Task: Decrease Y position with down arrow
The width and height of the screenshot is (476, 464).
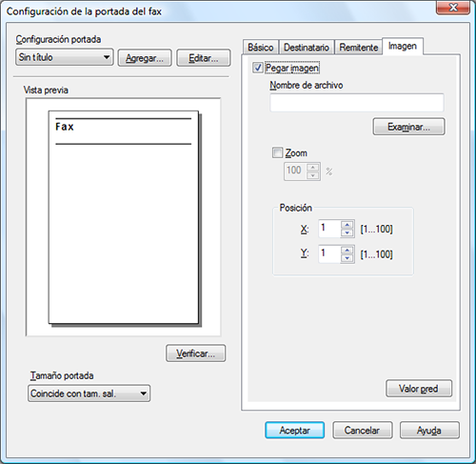Action: [x=347, y=258]
